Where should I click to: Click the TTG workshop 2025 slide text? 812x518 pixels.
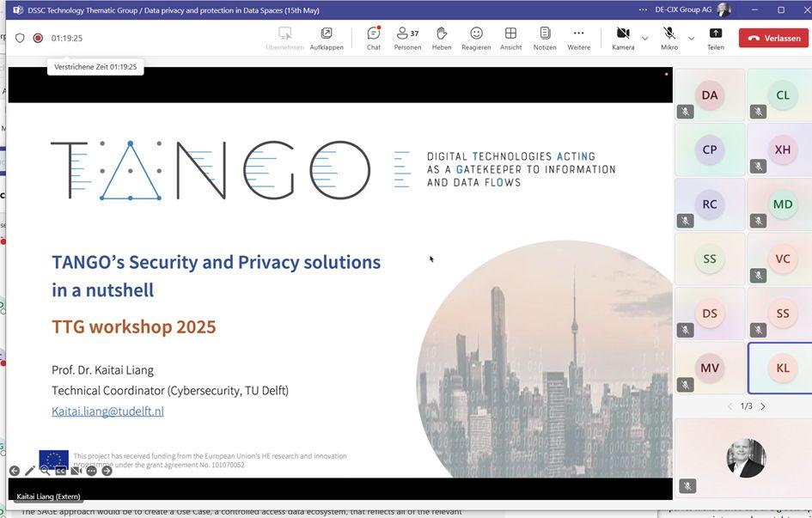[133, 327]
